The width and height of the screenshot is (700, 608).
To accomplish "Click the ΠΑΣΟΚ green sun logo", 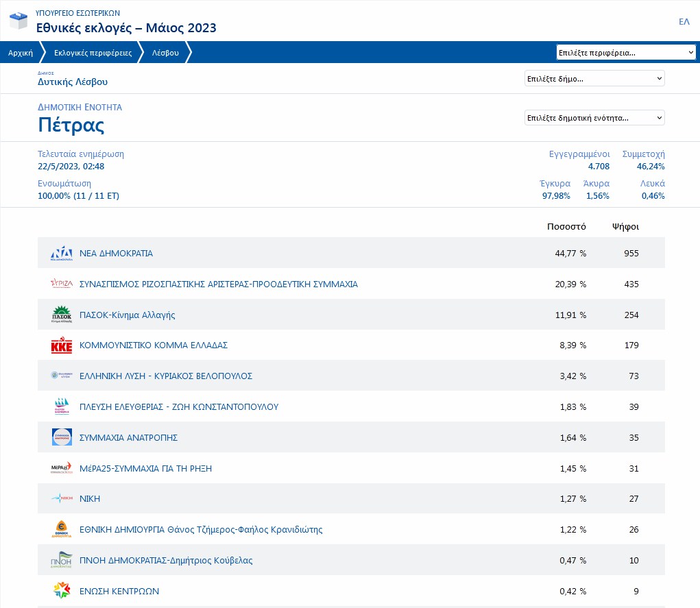I will tap(62, 315).
